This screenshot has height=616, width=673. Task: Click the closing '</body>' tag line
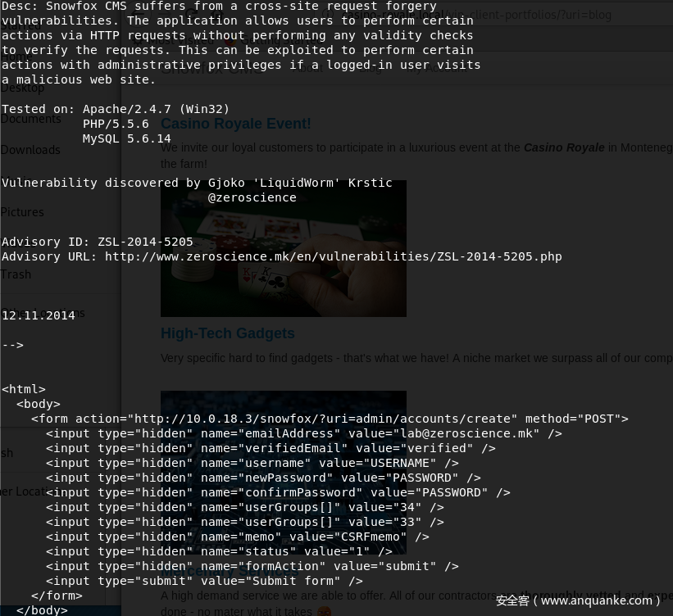(42, 610)
